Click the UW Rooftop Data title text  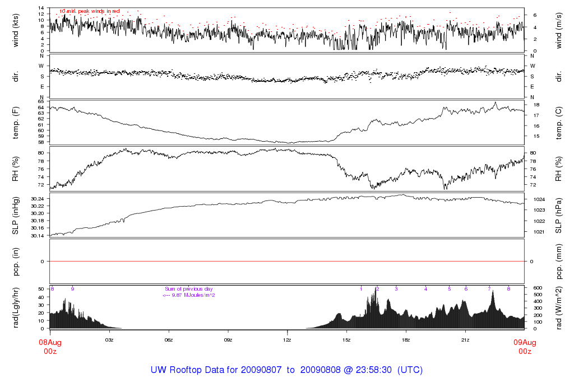286,370
